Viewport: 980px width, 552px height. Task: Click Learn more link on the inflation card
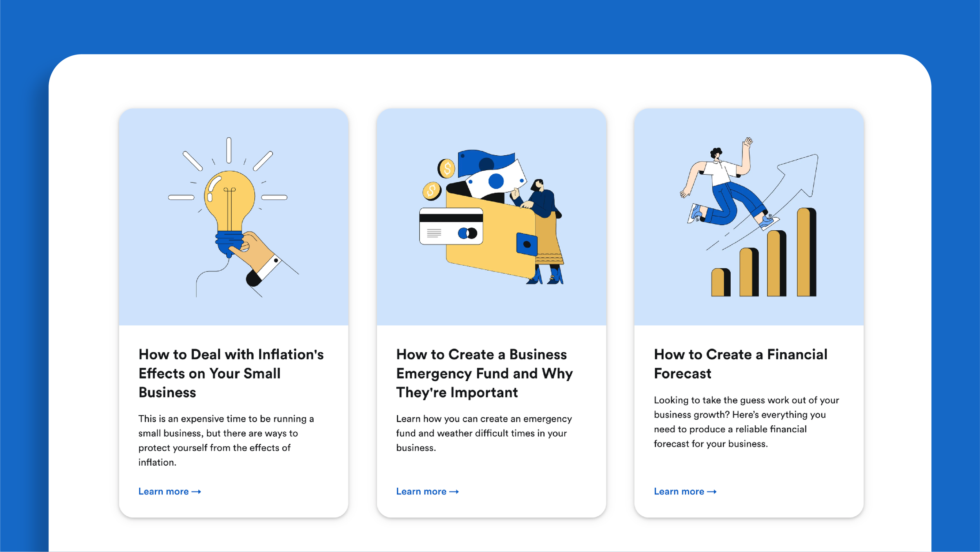click(163, 492)
